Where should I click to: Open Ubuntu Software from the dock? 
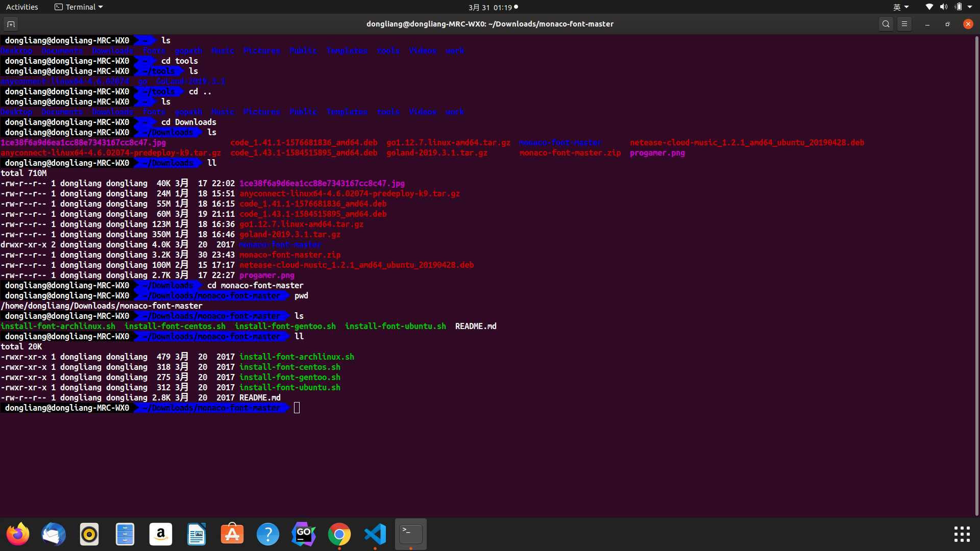[232, 534]
